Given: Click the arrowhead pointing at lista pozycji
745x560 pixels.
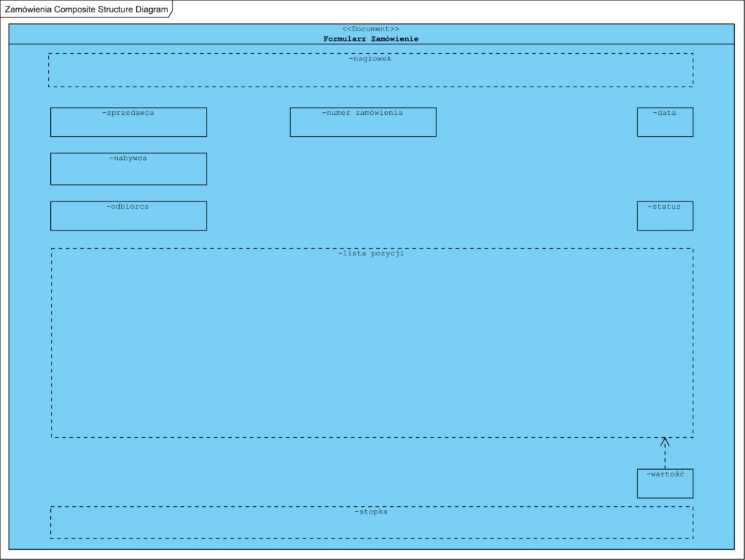Looking at the screenshot, I should tap(665, 441).
